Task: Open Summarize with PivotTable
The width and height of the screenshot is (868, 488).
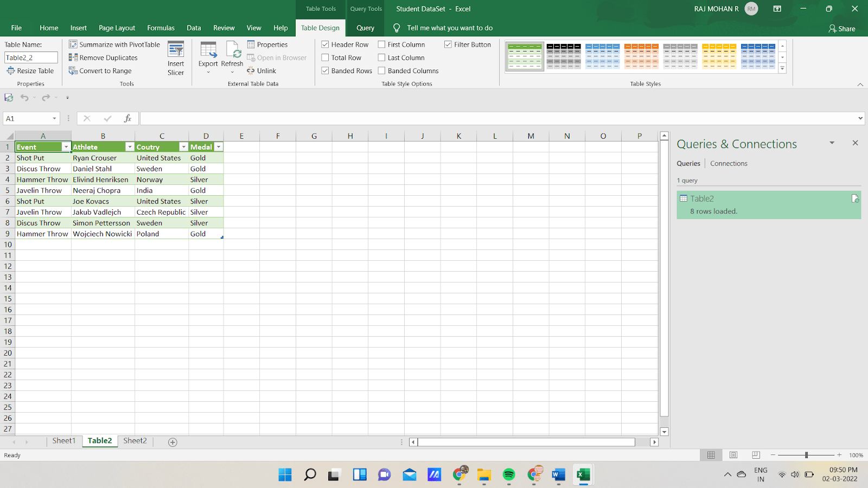Action: 115,44
